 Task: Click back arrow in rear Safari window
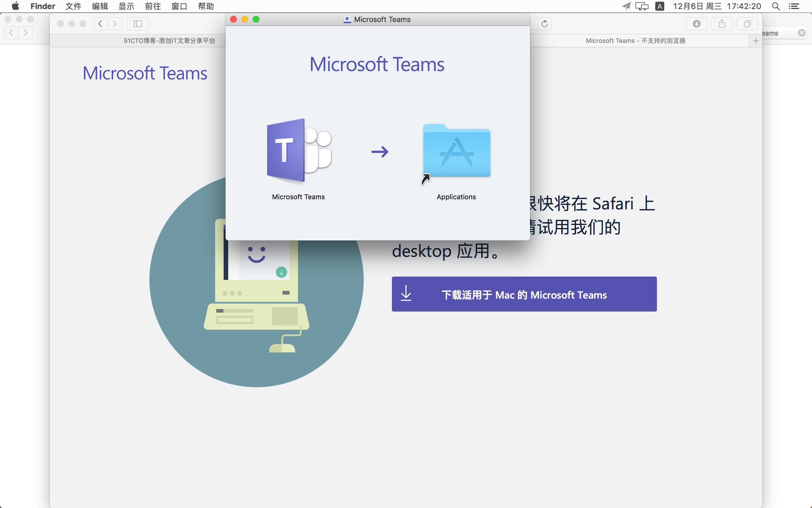point(11,33)
